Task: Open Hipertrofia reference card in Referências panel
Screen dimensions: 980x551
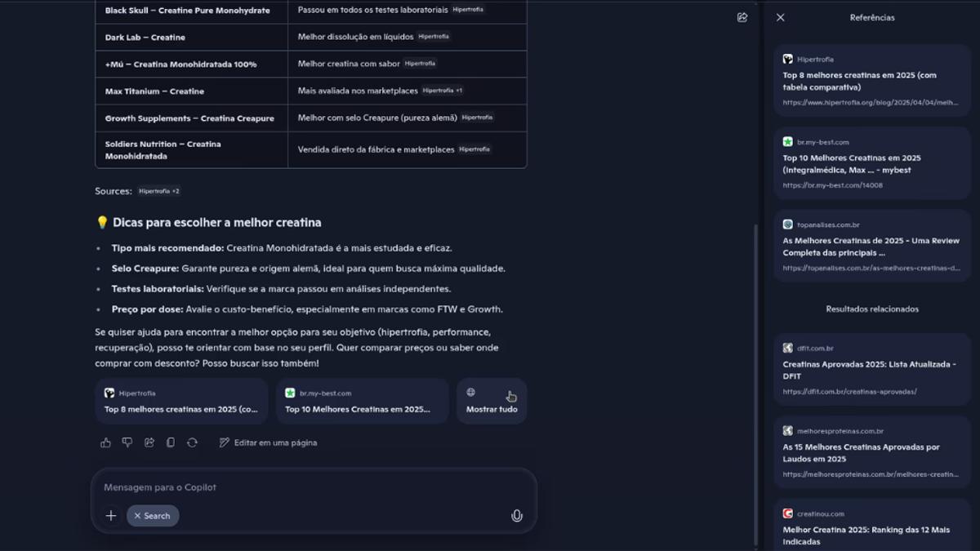Action: click(x=872, y=81)
